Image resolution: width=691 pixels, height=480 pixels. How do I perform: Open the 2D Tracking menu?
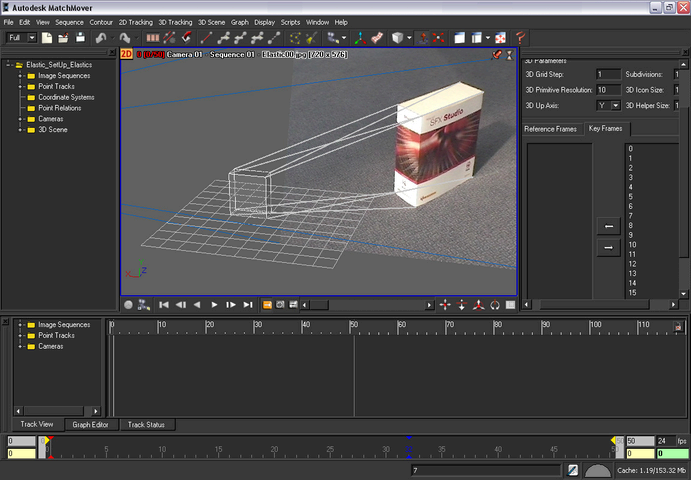pyautogui.click(x=136, y=22)
